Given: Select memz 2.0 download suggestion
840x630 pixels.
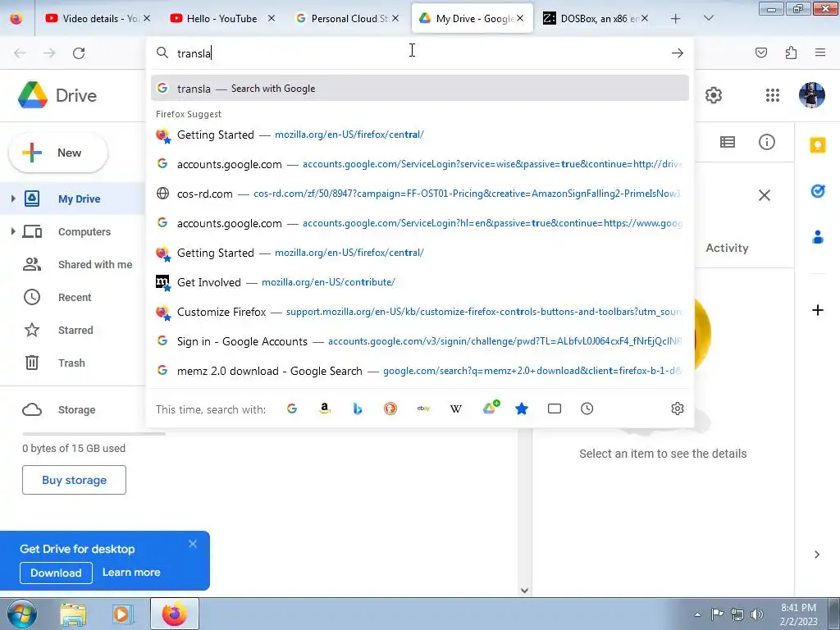Looking at the screenshot, I should tap(420, 371).
